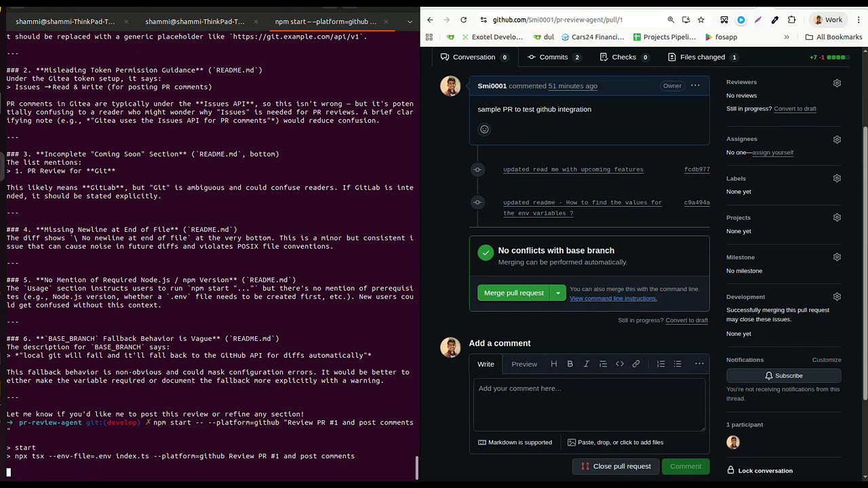Click the Merge pull request button
Viewport: 868px width, 488px height.
coord(513,293)
